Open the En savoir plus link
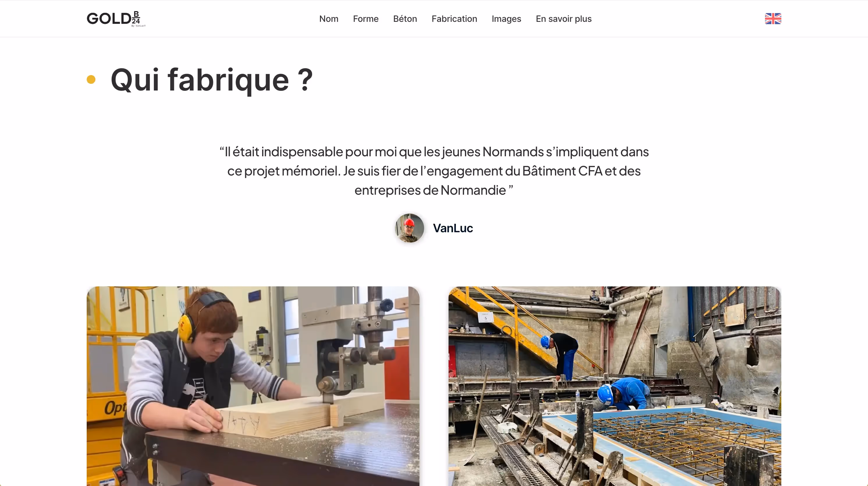The width and height of the screenshot is (868, 486). 563,19
